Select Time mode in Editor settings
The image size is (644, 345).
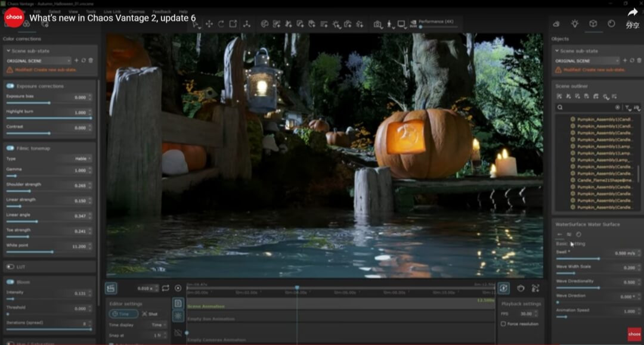point(123,314)
